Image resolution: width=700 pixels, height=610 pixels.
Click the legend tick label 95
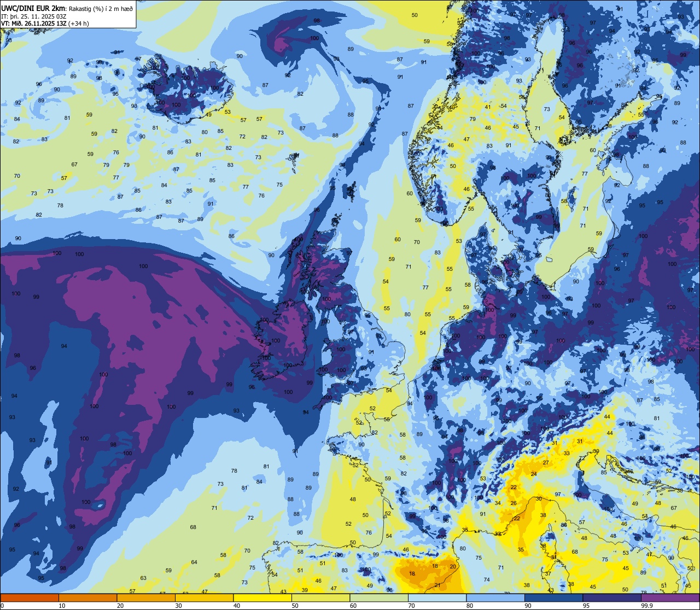(x=586, y=606)
